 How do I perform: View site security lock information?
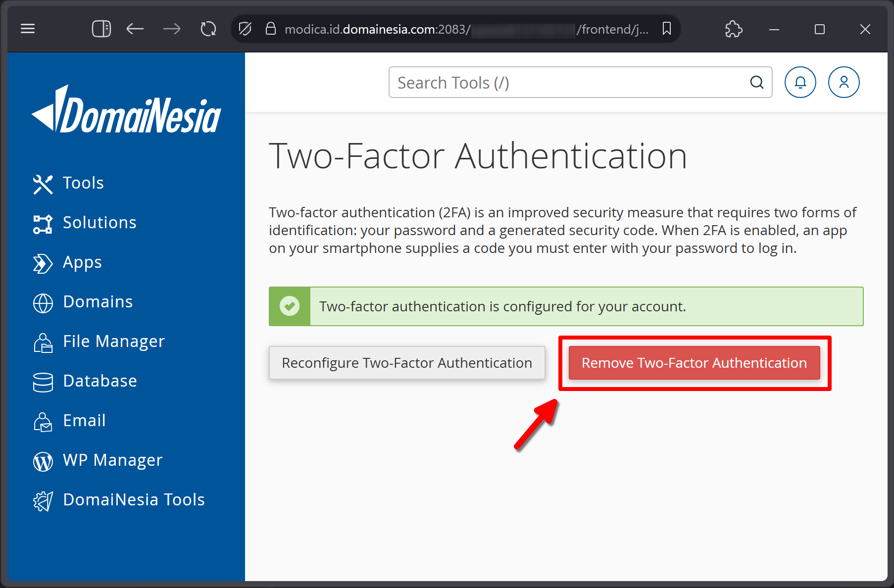pyautogui.click(x=270, y=29)
